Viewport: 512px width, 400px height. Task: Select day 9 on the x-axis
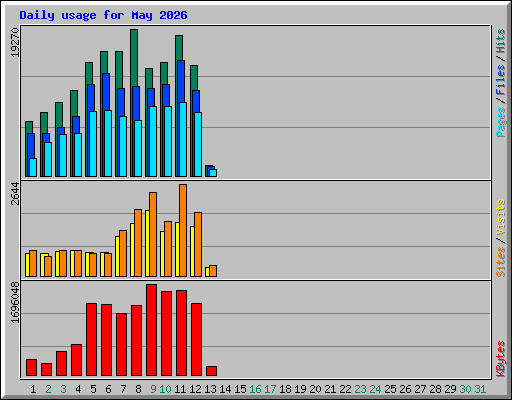pyautogui.click(x=153, y=389)
